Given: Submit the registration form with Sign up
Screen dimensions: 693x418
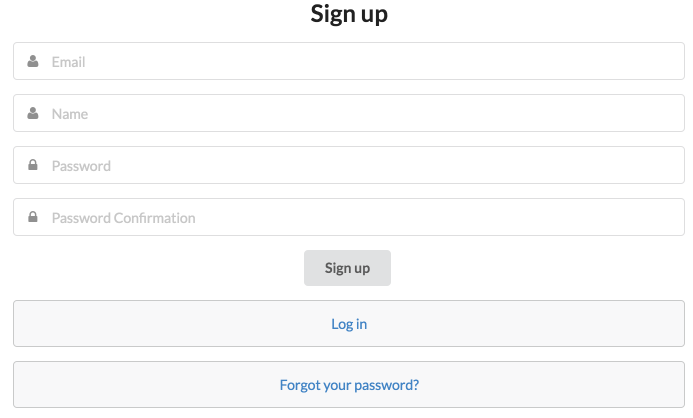Looking at the screenshot, I should point(347,268).
